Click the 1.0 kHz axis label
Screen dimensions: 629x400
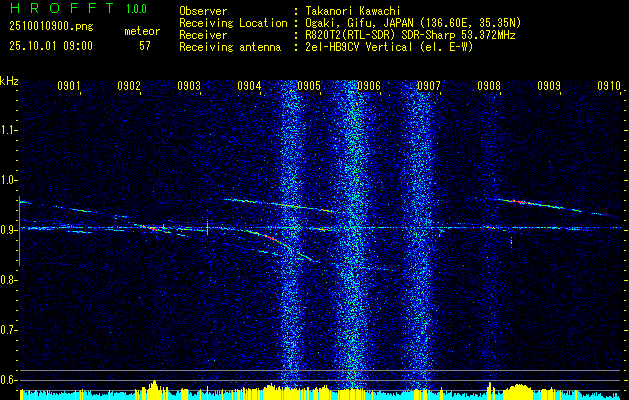[7, 180]
